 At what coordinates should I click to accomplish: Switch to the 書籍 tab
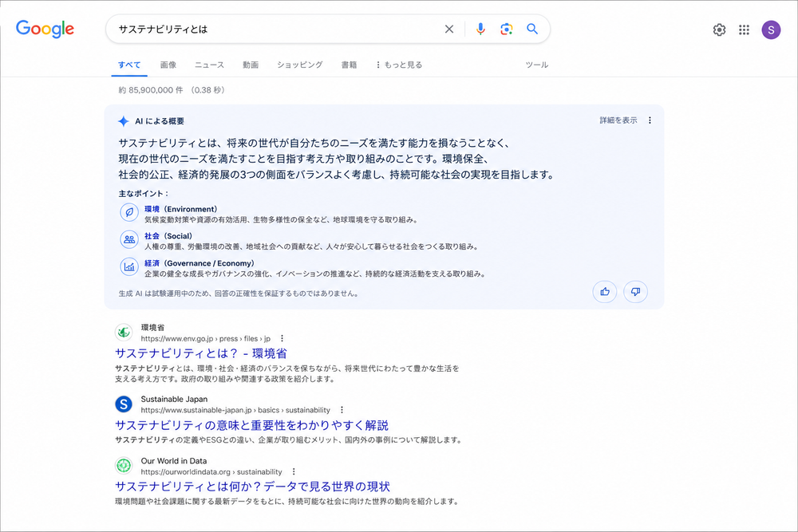(x=349, y=65)
